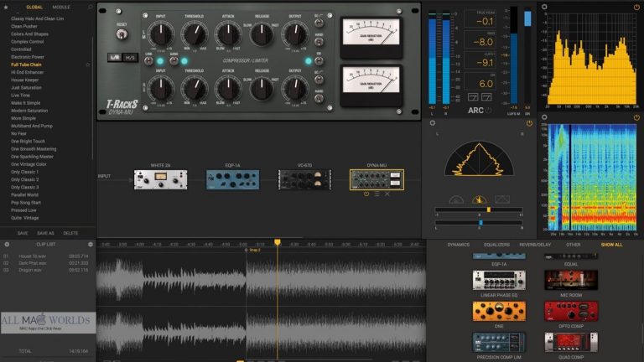Toggle upper channel HARD switch
644x362 pixels.
(319, 42)
